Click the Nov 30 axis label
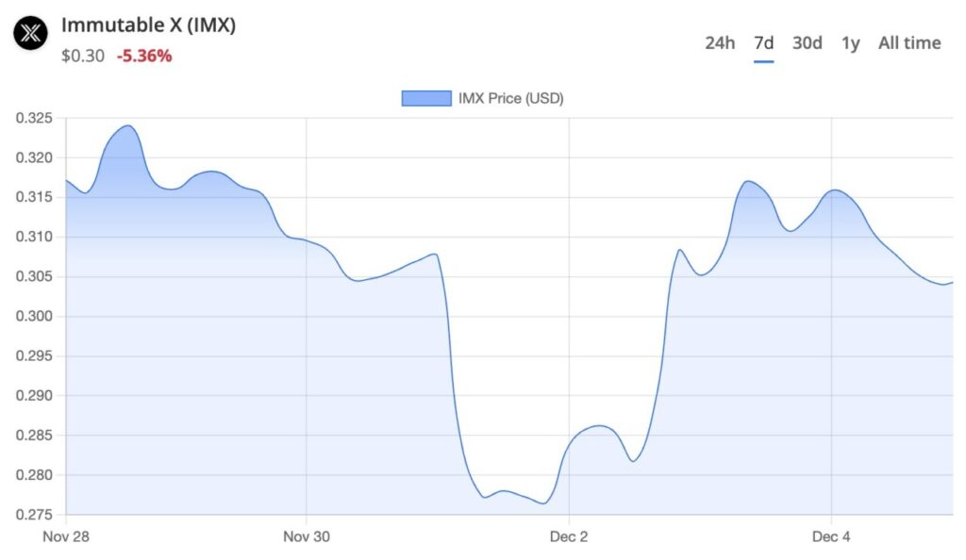The width and height of the screenshot is (966, 560). (307, 536)
